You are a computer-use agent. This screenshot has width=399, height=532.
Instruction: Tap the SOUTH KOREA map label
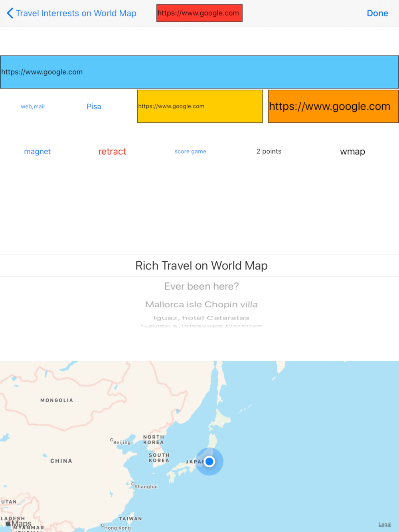(x=159, y=458)
